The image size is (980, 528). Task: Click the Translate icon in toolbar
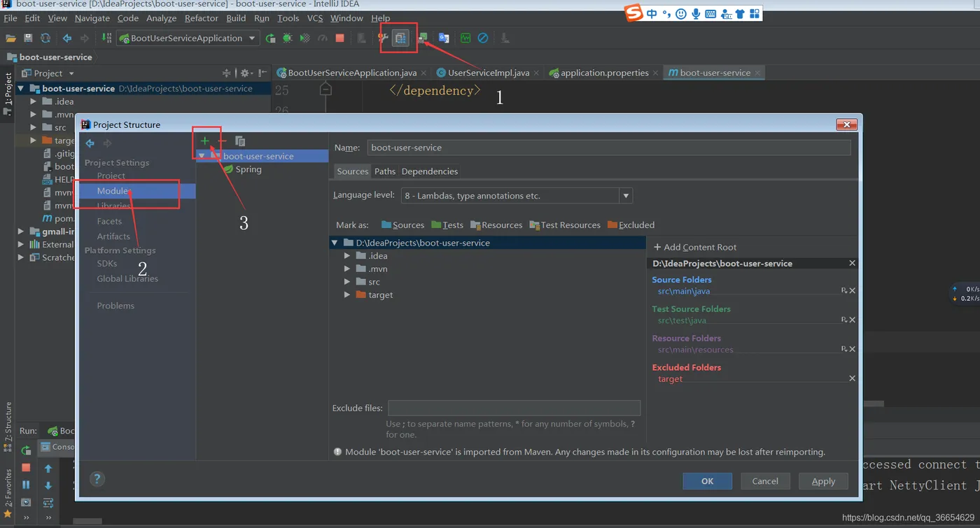coord(444,38)
